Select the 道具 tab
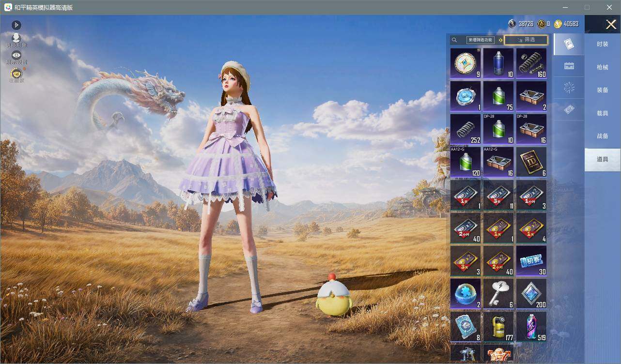Screen dimensions: 621x364 [603, 159]
